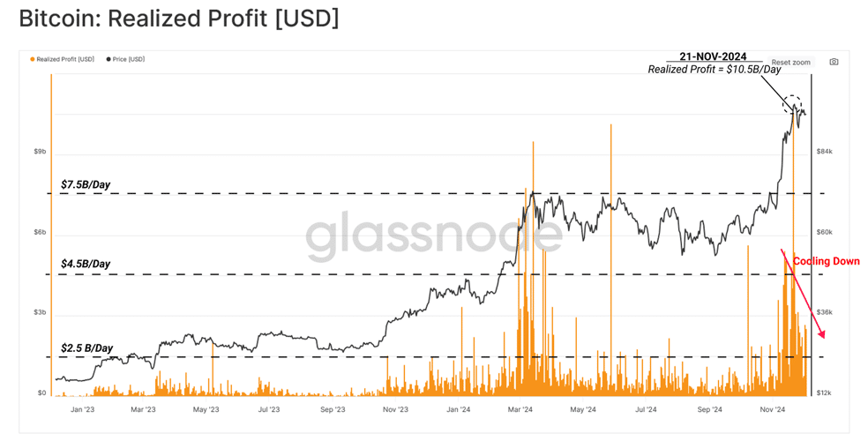Toggle the Price [USD] legend series
Viewport: 868px width, 441px height.
125,59
